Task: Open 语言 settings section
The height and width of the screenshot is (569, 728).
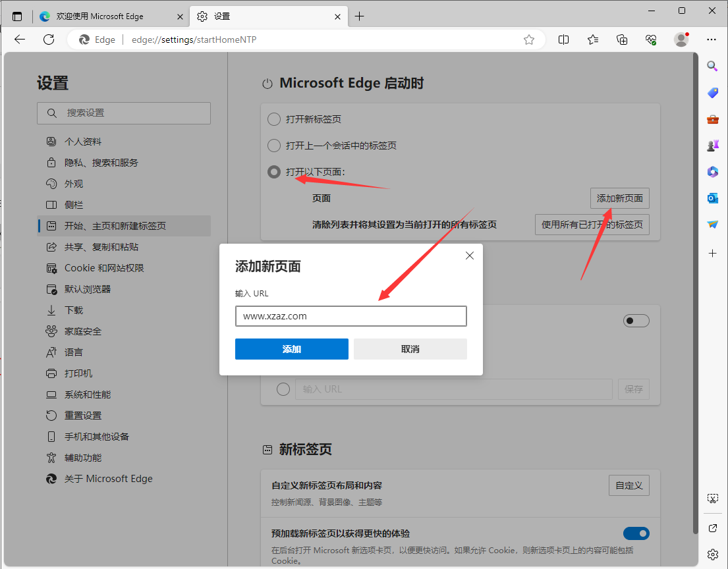Action: pyautogui.click(x=123, y=352)
